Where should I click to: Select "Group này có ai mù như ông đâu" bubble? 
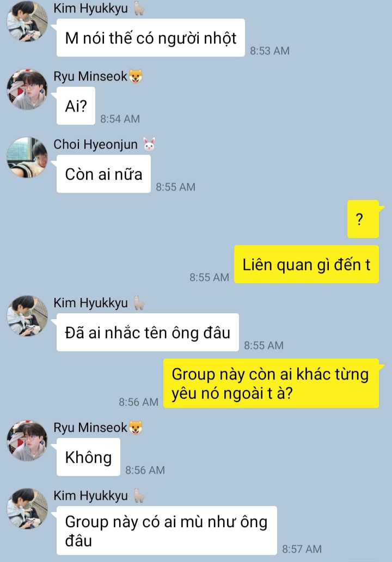(167, 530)
